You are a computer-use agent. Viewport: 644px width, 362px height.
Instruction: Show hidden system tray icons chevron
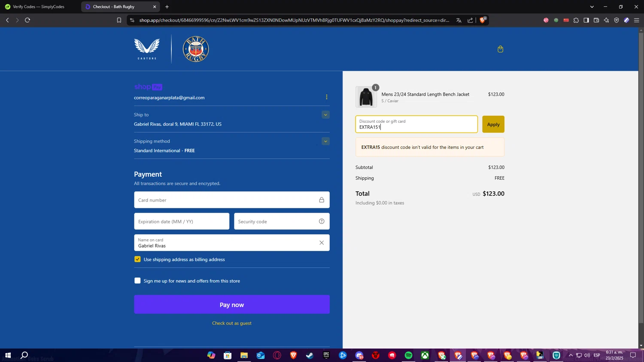[x=571, y=355]
